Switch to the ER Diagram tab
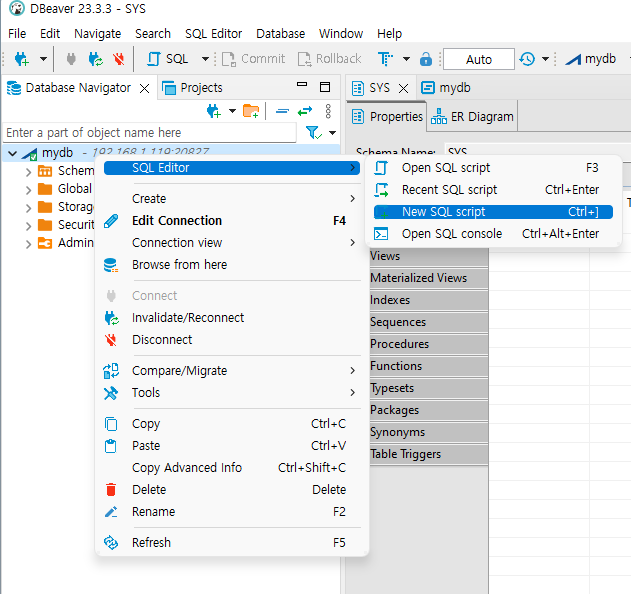Image resolution: width=631 pixels, height=594 pixels. pos(473,117)
